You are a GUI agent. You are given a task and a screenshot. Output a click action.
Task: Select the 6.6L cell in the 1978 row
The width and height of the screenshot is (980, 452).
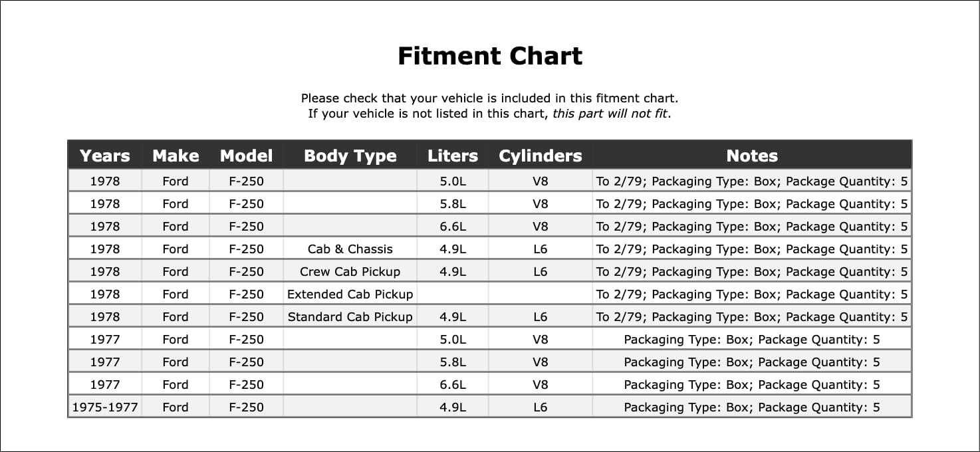(453, 227)
